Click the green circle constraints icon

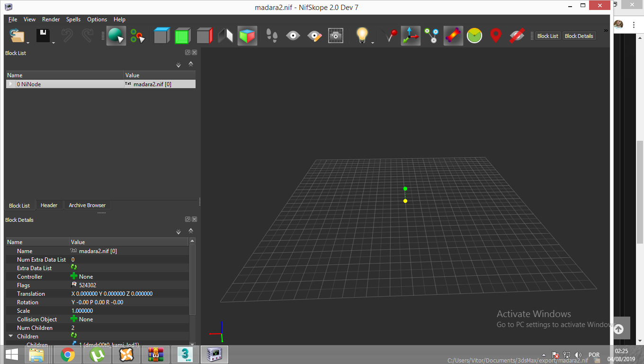coord(474,36)
